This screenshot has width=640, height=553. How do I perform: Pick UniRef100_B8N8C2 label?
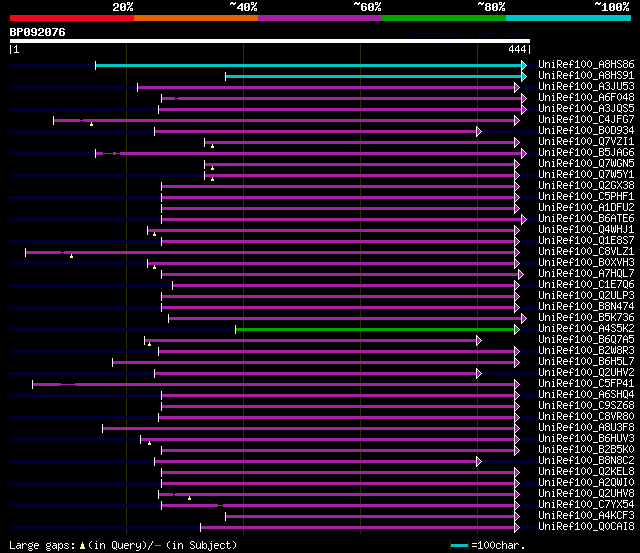586,461
